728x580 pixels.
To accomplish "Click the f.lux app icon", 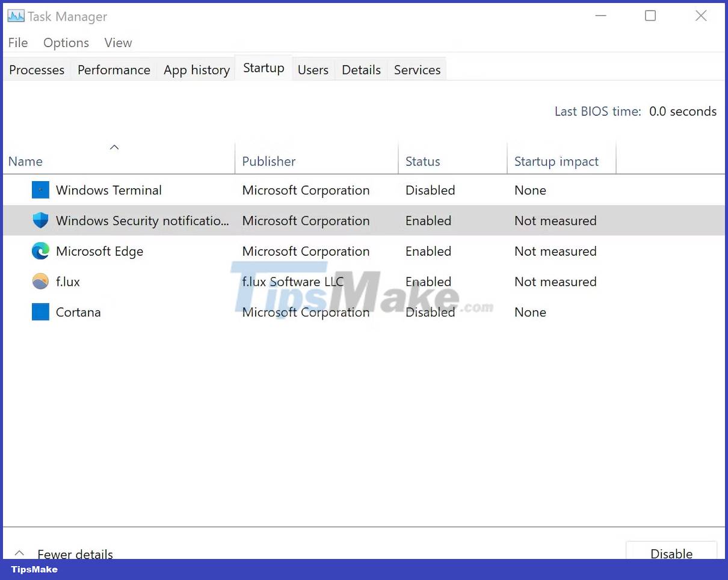I will point(40,282).
